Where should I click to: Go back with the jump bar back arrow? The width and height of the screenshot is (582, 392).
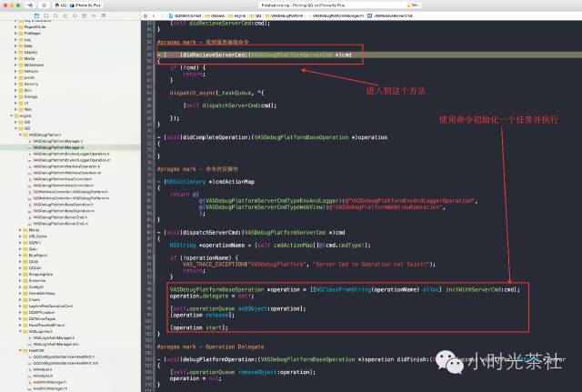coord(155,16)
